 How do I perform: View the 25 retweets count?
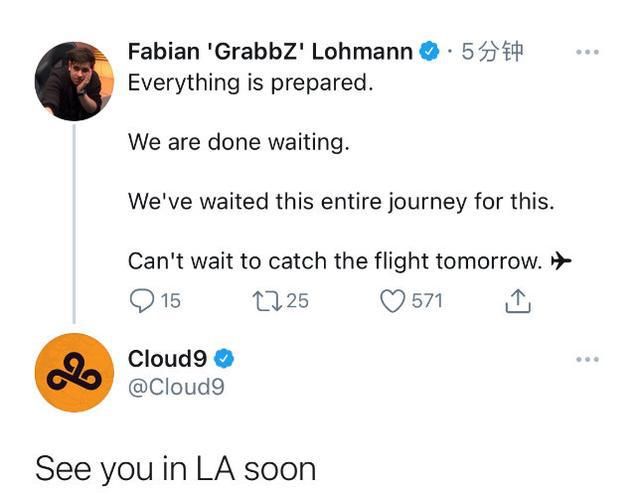click(297, 301)
